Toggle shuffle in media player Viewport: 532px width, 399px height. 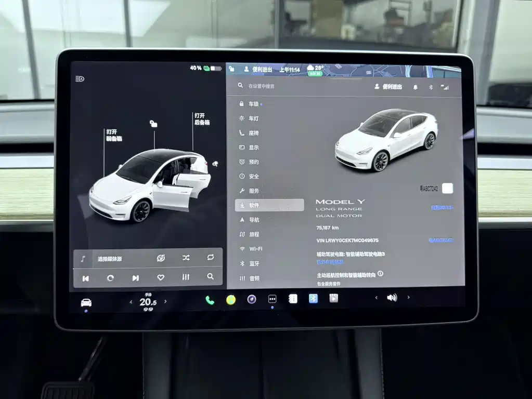tap(186, 258)
